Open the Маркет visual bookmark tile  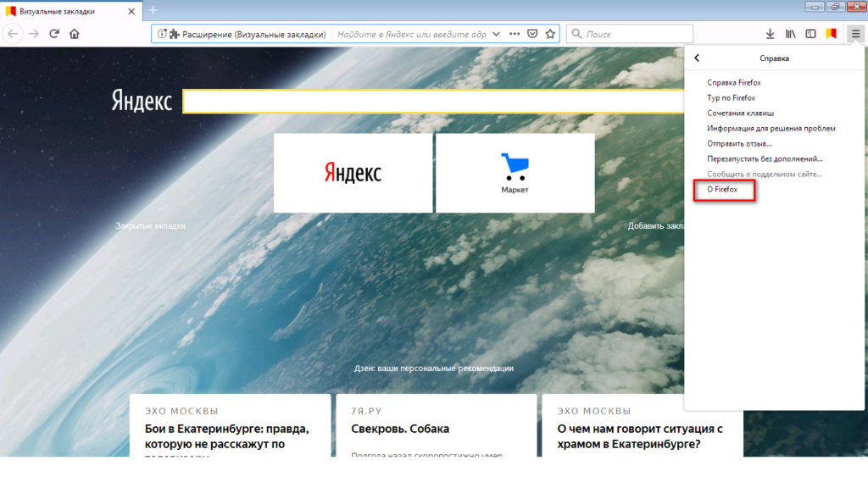coord(515,173)
